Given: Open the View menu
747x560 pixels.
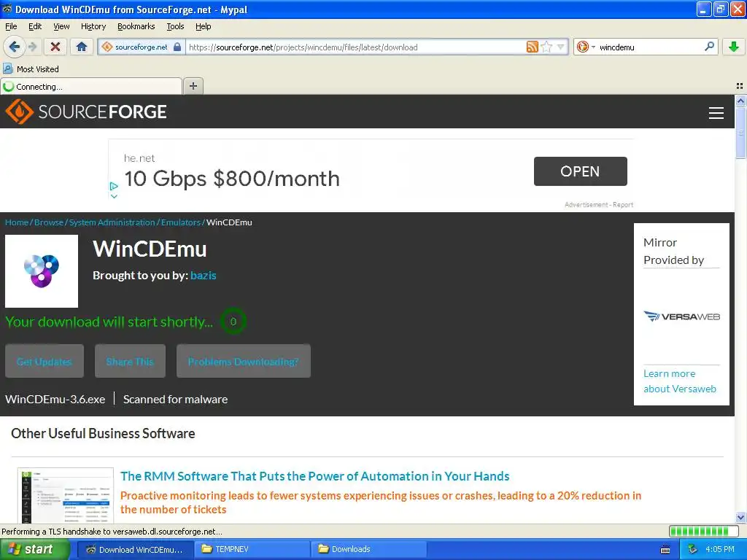Looking at the screenshot, I should tap(61, 26).
